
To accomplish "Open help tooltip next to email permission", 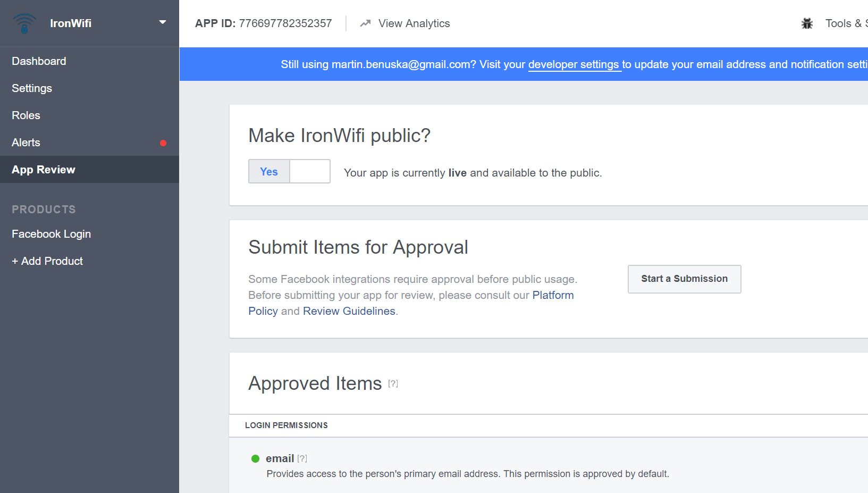I will click(x=302, y=458).
